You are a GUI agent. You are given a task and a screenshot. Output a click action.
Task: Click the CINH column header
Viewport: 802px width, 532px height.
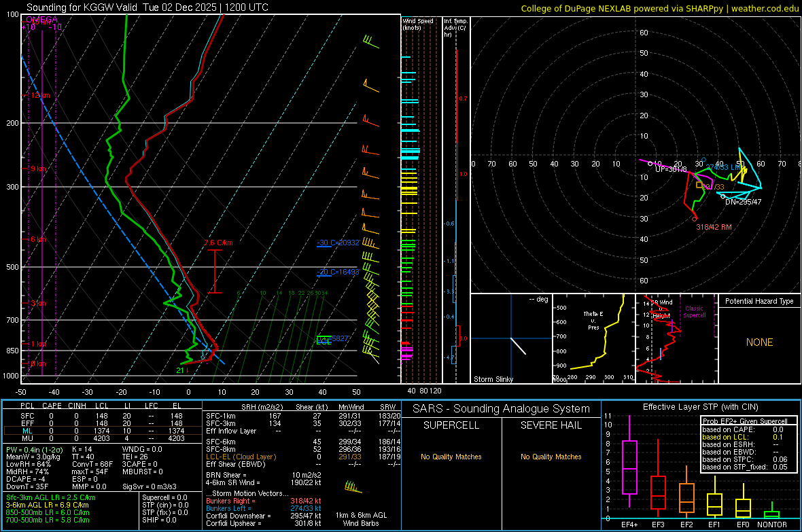click(x=77, y=406)
